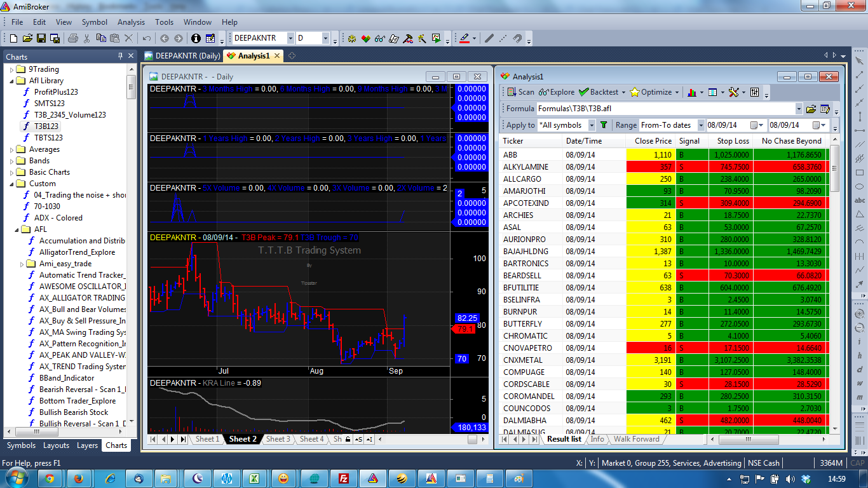Pin the Charts panel with pushpin icon

120,56
